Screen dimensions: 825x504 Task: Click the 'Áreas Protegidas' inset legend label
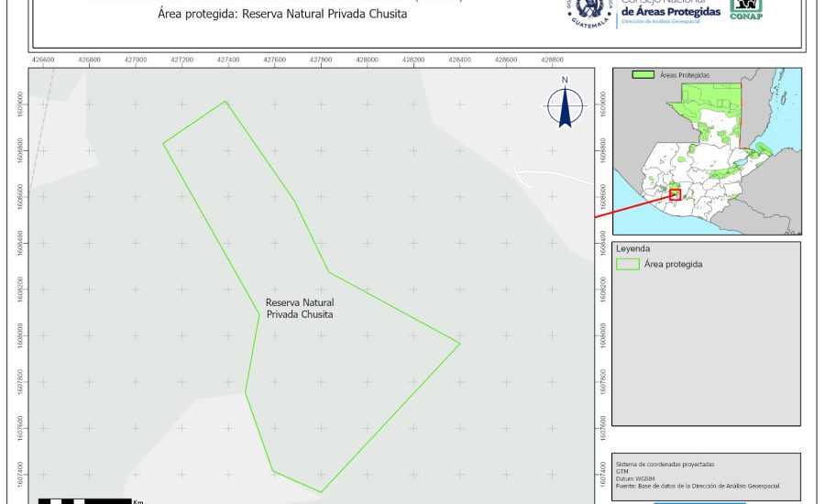685,74
